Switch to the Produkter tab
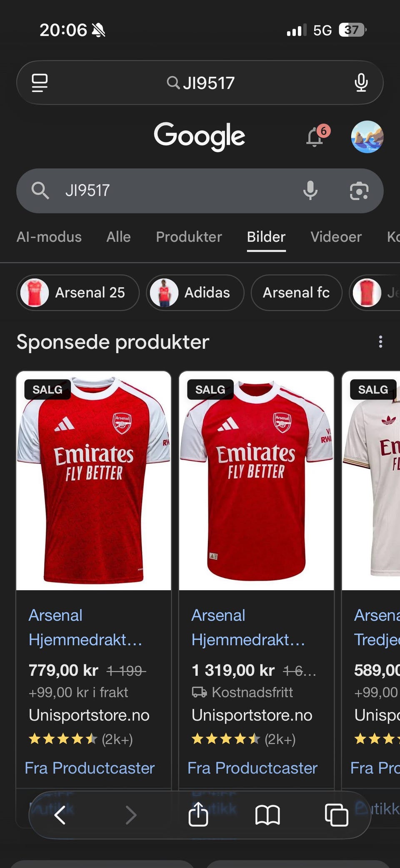Image resolution: width=400 pixels, height=868 pixels. point(189,237)
